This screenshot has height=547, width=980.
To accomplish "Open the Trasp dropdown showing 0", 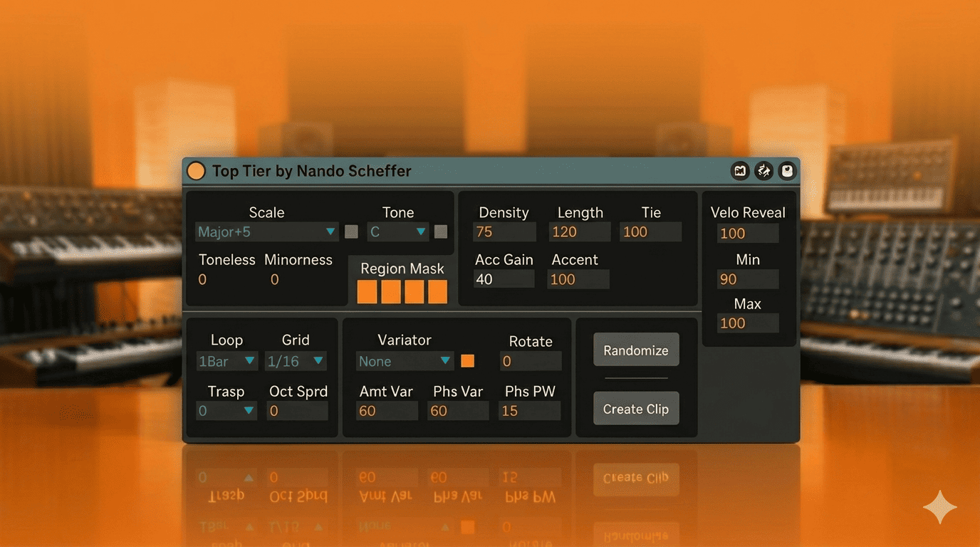I will 226,411.
